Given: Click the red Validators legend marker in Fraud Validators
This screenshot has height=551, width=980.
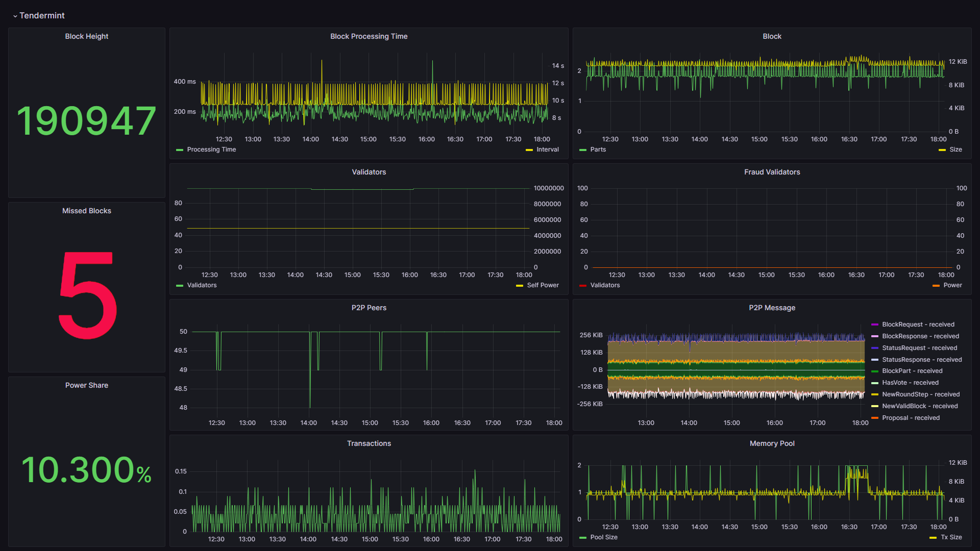Looking at the screenshot, I should (x=583, y=286).
